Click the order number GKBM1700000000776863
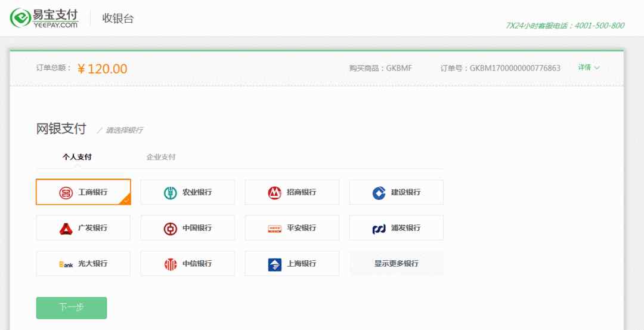Image resolution: width=644 pixels, height=330 pixels. tap(515, 68)
